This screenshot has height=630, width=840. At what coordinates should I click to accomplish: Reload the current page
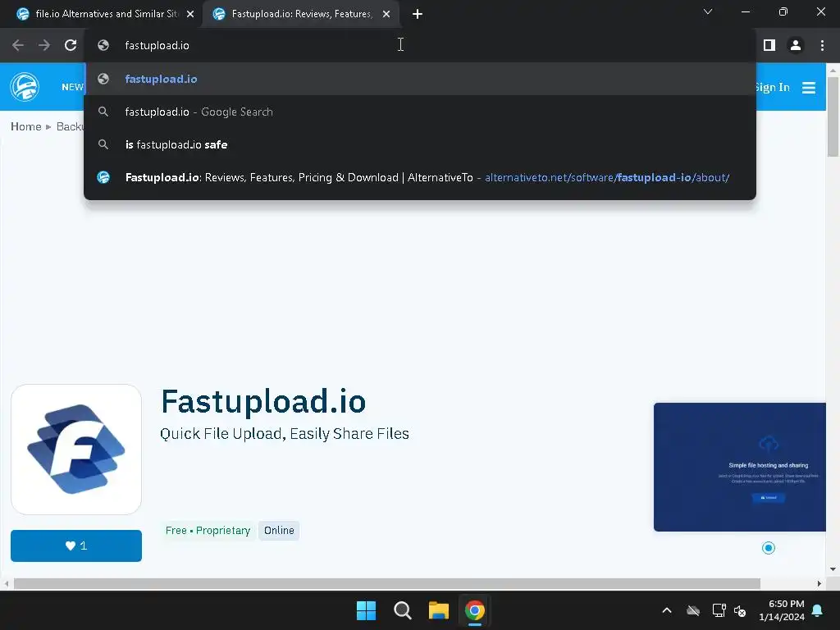pyautogui.click(x=71, y=46)
